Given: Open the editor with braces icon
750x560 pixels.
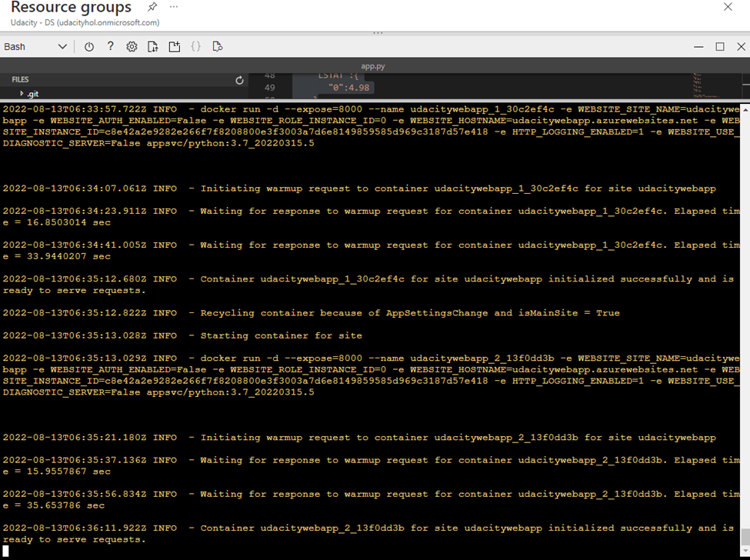Looking at the screenshot, I should click(x=195, y=46).
